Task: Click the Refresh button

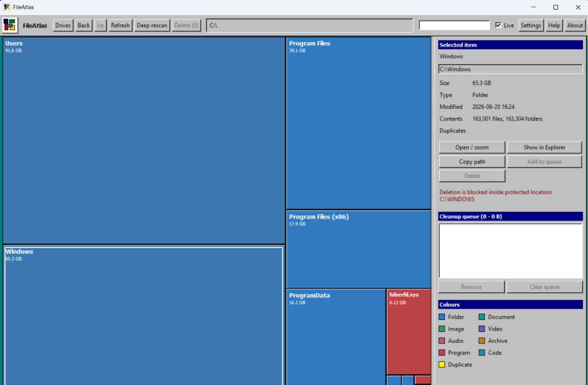Action: pos(120,25)
